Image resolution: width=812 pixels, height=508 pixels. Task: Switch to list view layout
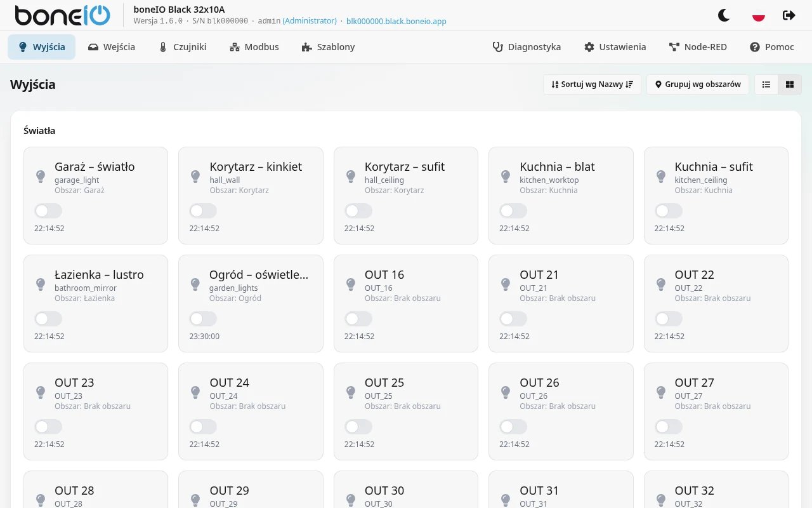766,84
